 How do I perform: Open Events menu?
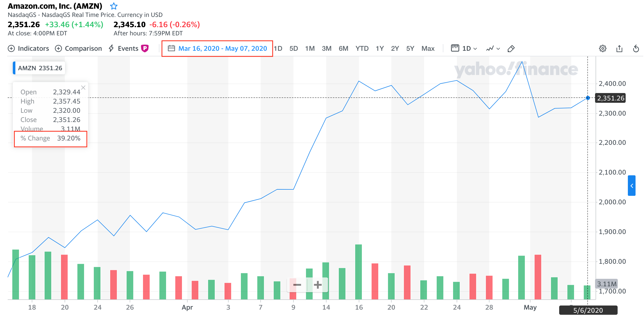coord(128,48)
